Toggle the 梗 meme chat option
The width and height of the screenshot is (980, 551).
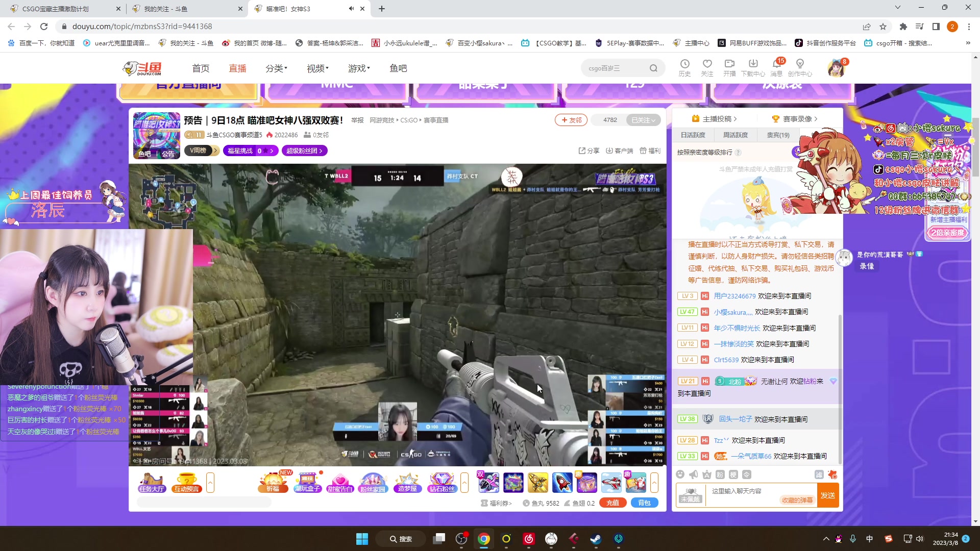tap(733, 474)
